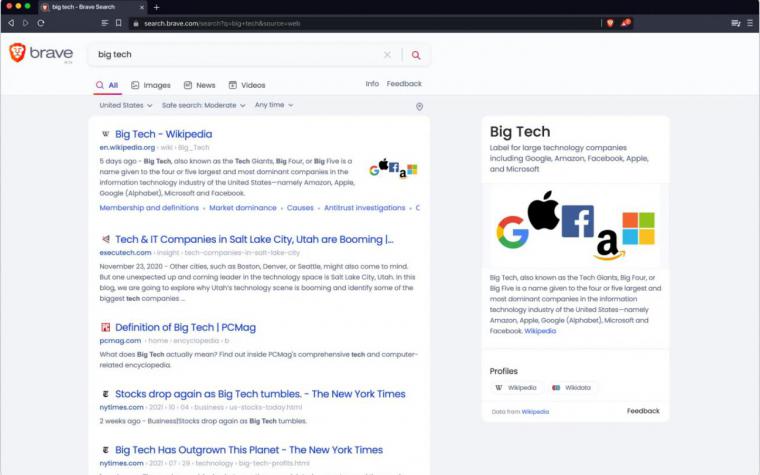Click the 'Big Tech' heading in the info panel

(520, 132)
